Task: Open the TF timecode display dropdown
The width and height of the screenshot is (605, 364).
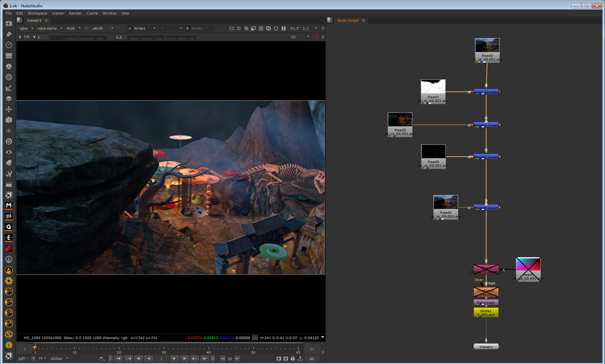Action: (42, 359)
